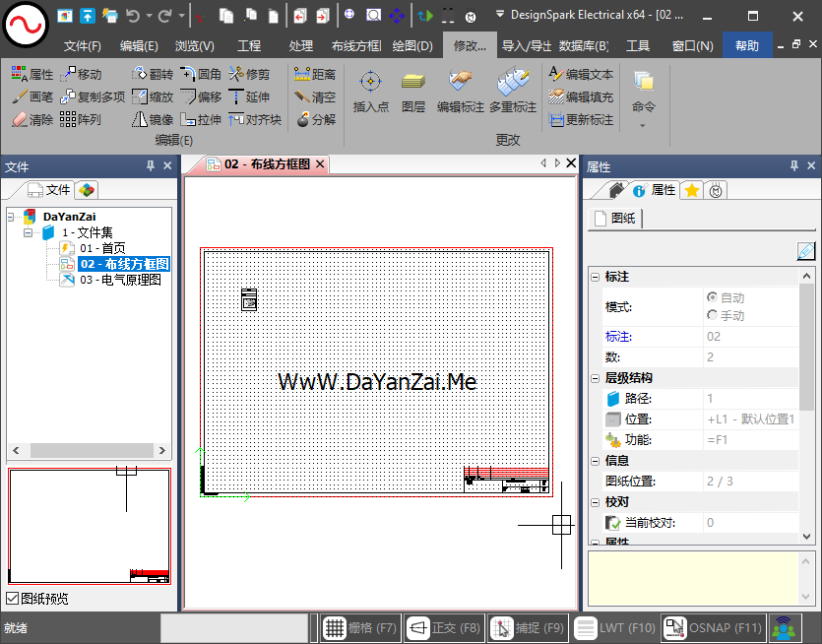This screenshot has width=822, height=644.
Task: Click 编辑填充 (Edit hatch) tool
Action: pos(581,97)
